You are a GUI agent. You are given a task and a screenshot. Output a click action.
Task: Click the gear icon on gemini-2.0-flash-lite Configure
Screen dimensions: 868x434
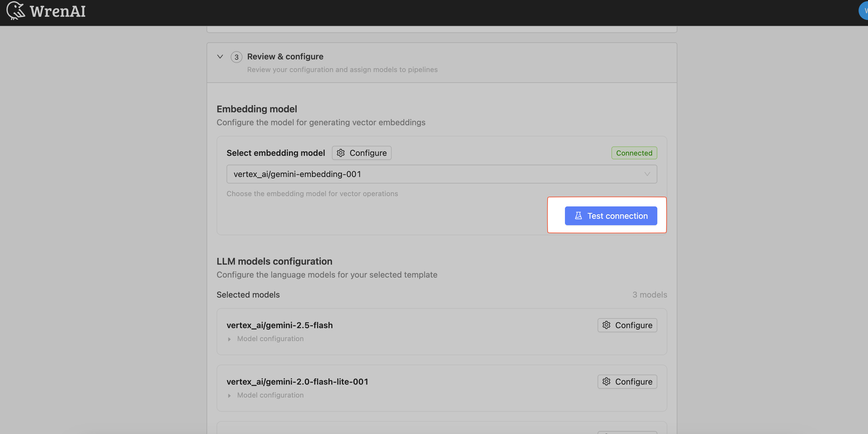pos(606,381)
